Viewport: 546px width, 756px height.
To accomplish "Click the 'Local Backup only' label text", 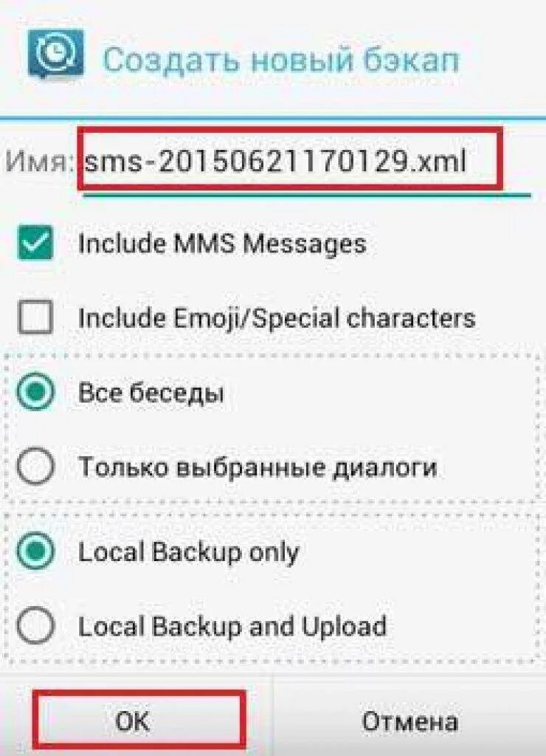I will point(188,552).
